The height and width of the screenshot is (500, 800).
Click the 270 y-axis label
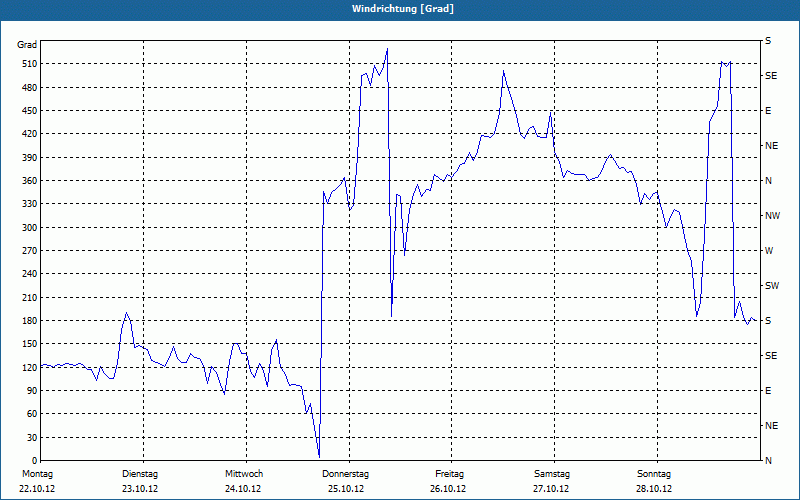click(x=29, y=251)
